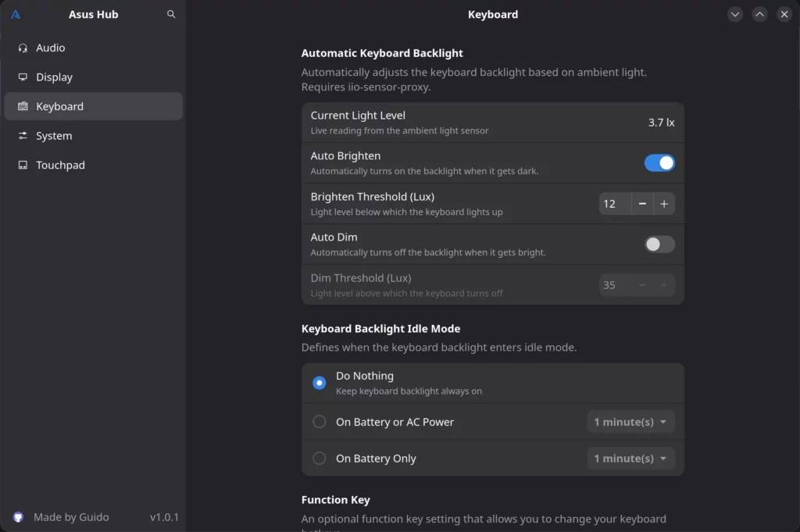The image size is (800, 532).
Task: Click the Touchpad icon in sidebar
Action: [x=23, y=166]
